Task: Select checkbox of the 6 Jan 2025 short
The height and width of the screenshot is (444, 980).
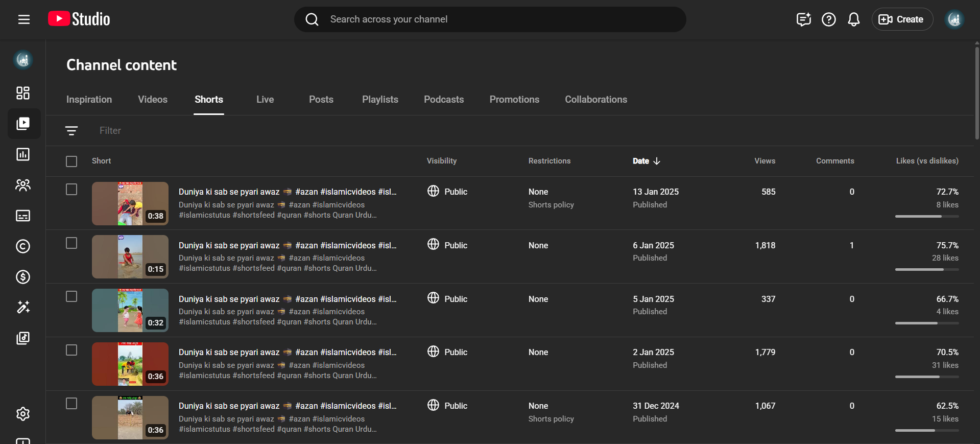Action: coord(71,243)
